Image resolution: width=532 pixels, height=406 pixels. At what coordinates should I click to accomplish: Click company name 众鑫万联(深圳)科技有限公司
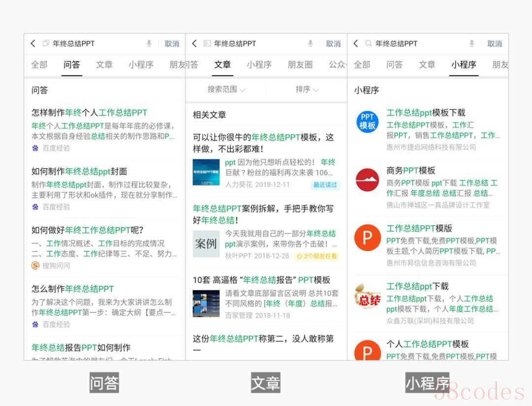tap(430, 321)
